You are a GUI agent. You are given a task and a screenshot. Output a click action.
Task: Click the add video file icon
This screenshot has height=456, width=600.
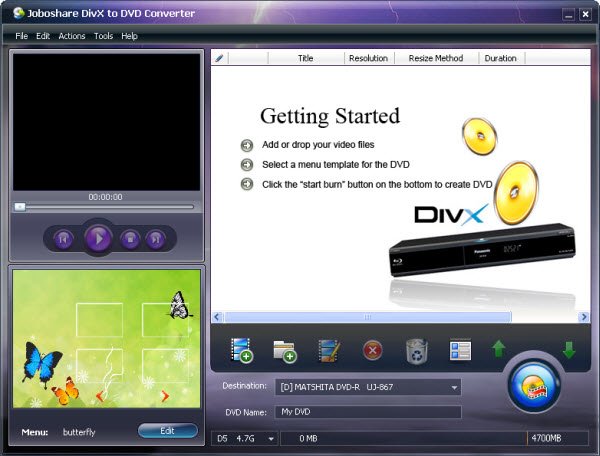point(242,350)
